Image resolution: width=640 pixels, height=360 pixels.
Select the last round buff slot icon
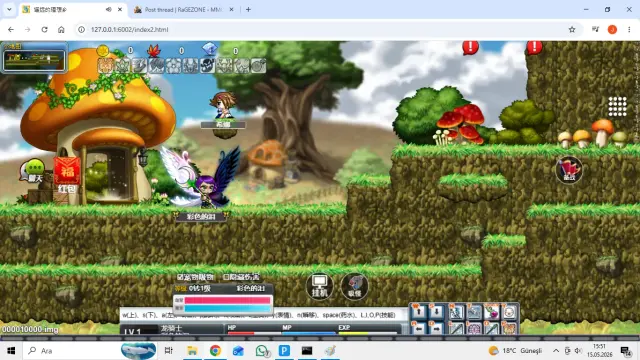(258, 65)
